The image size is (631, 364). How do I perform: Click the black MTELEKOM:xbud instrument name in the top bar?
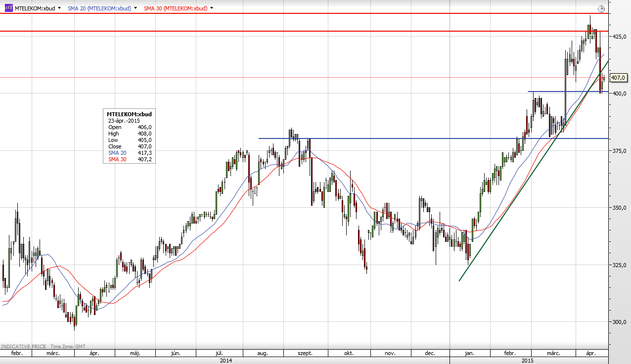[x=35, y=8]
